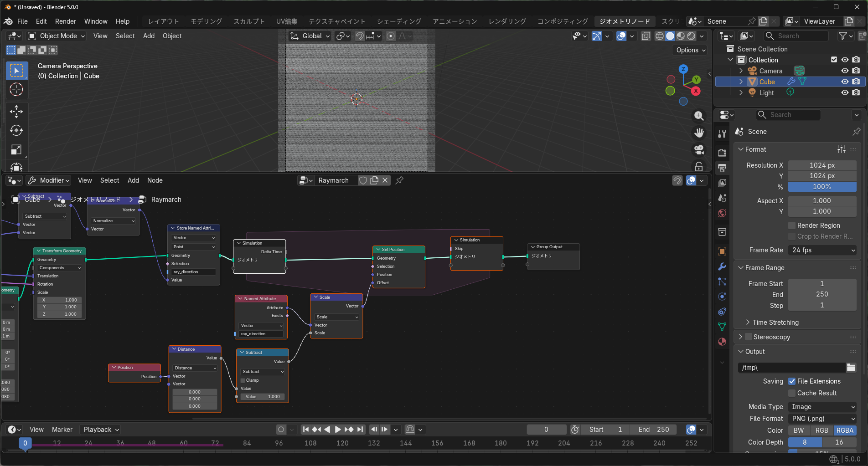Open the Frame Rate dropdown
868x466 pixels.
click(822, 250)
